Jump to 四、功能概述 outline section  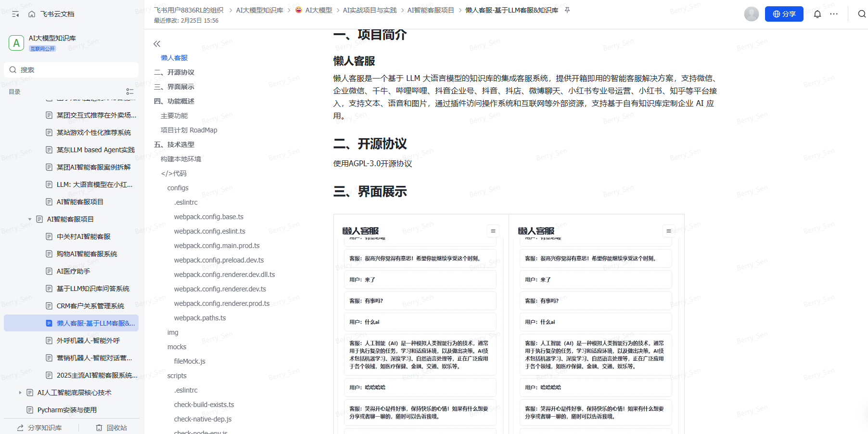(174, 101)
